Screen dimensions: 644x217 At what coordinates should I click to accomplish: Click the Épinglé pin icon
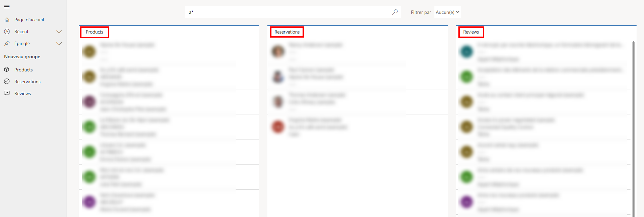click(7, 43)
